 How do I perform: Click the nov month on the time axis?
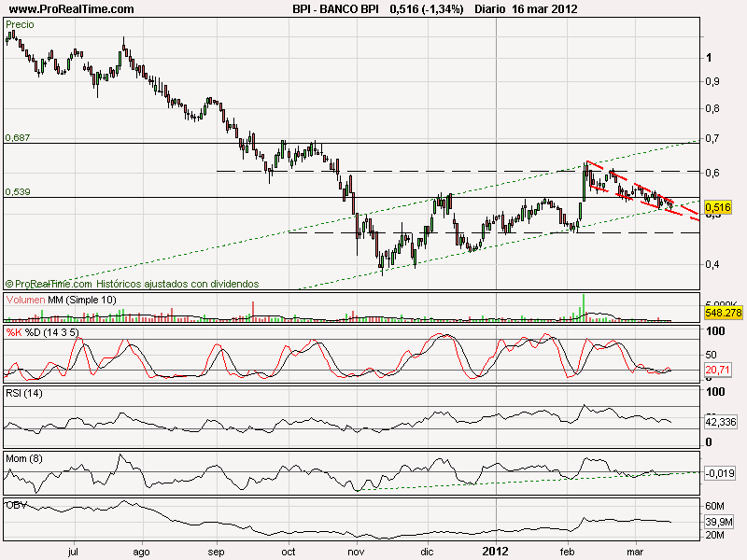[x=357, y=552]
